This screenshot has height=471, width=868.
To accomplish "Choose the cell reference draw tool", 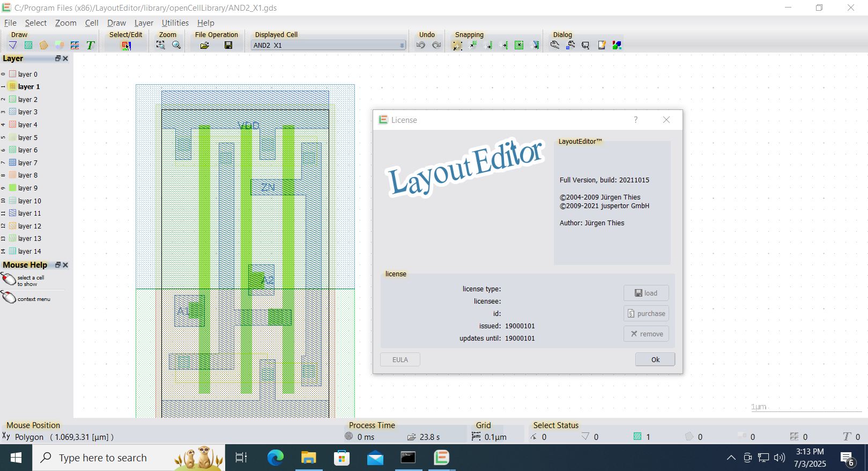I will [60, 46].
